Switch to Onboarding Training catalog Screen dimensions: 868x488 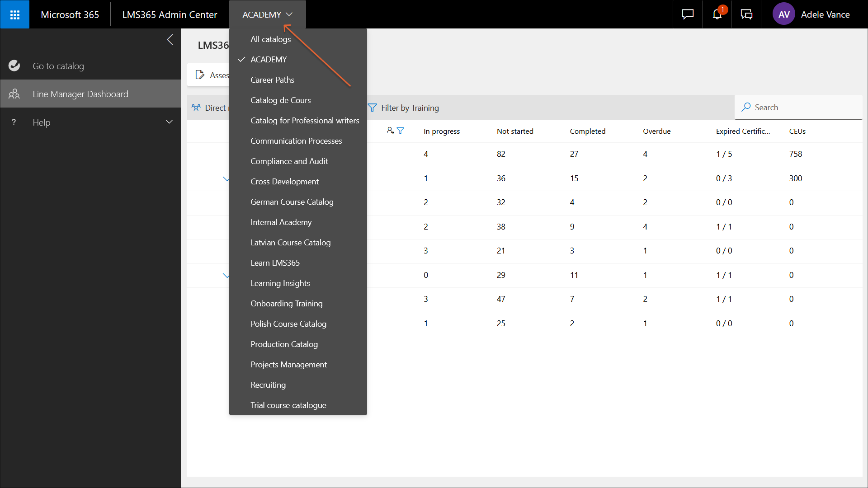click(x=286, y=304)
